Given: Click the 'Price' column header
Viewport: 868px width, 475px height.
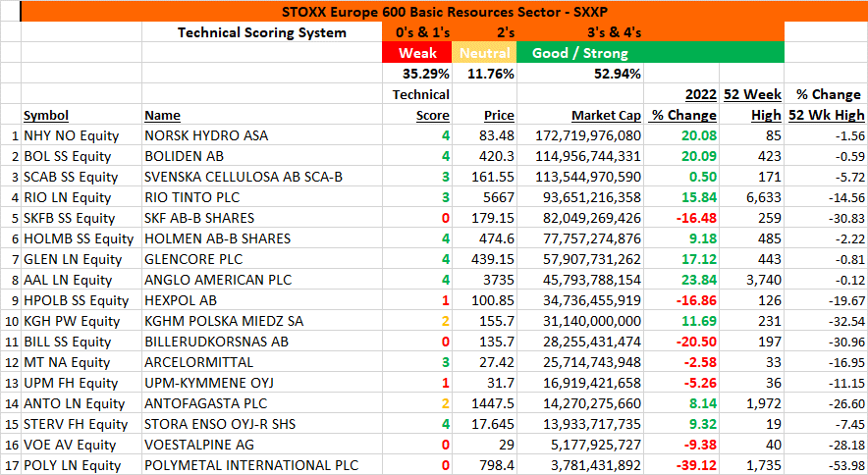Looking at the screenshot, I should [499, 115].
